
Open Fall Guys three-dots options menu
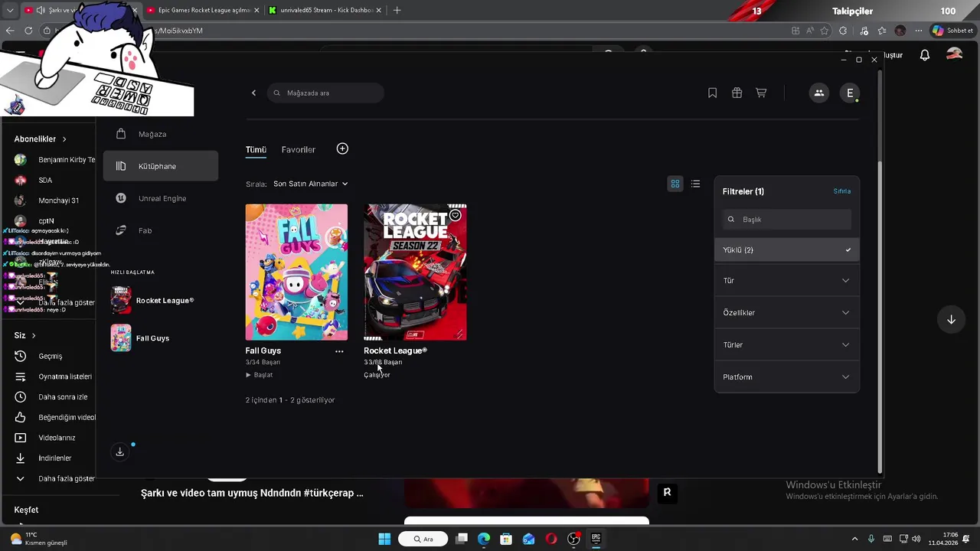339,351
